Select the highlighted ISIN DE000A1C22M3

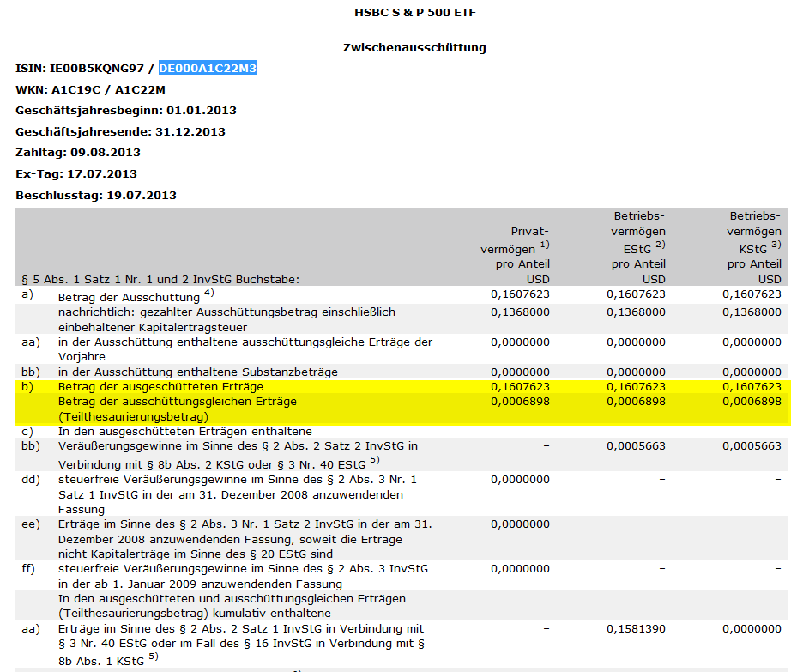208,68
